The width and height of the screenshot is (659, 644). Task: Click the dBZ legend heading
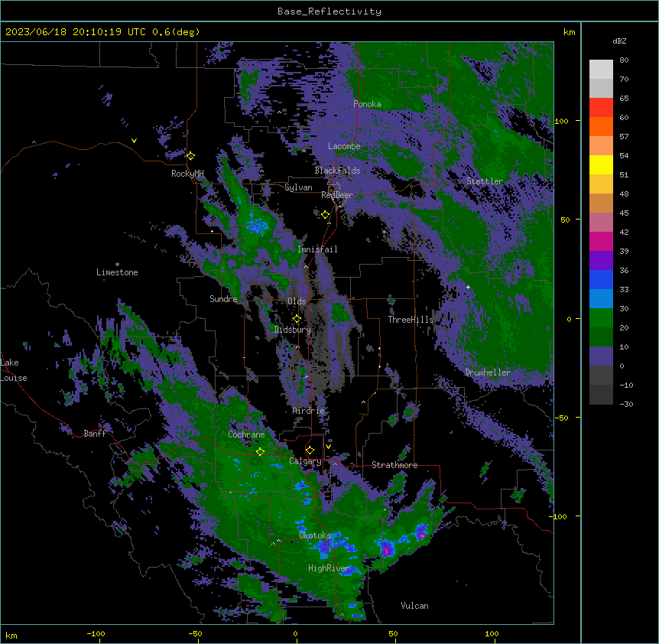[x=619, y=41]
